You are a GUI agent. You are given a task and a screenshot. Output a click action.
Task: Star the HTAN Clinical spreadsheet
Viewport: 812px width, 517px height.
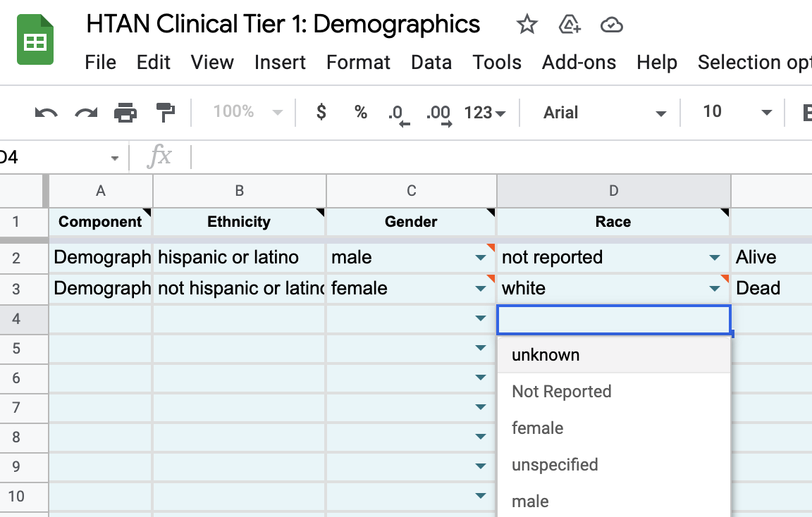(527, 24)
